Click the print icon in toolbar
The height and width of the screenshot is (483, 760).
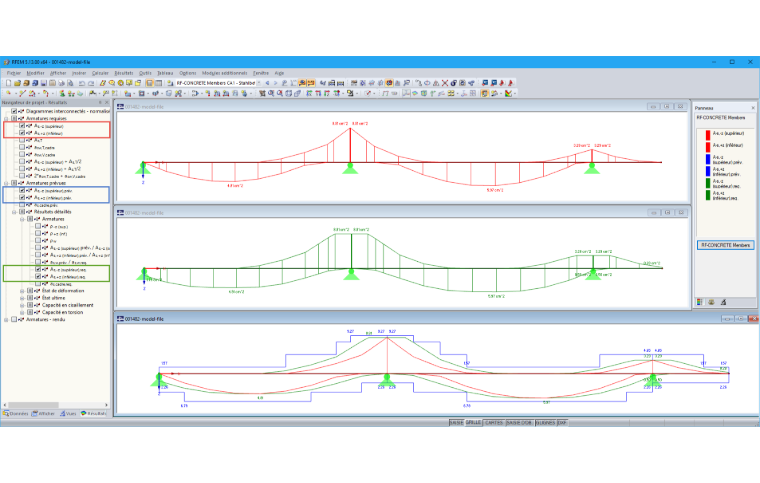pyautogui.click(x=62, y=83)
